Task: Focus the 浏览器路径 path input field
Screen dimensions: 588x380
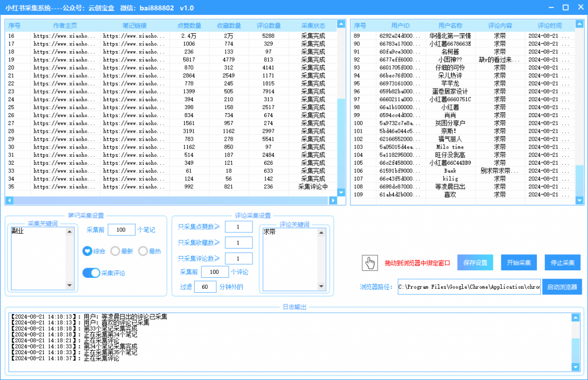Action: pyautogui.click(x=469, y=287)
